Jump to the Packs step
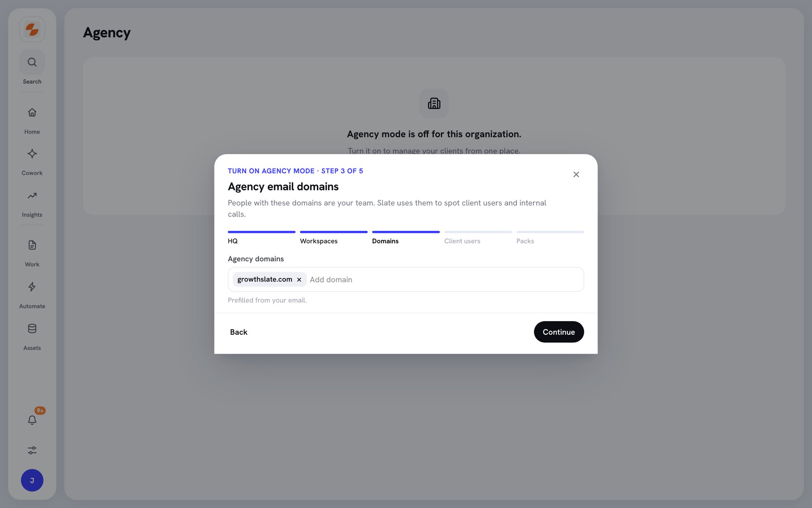Image resolution: width=812 pixels, height=508 pixels. (550, 238)
